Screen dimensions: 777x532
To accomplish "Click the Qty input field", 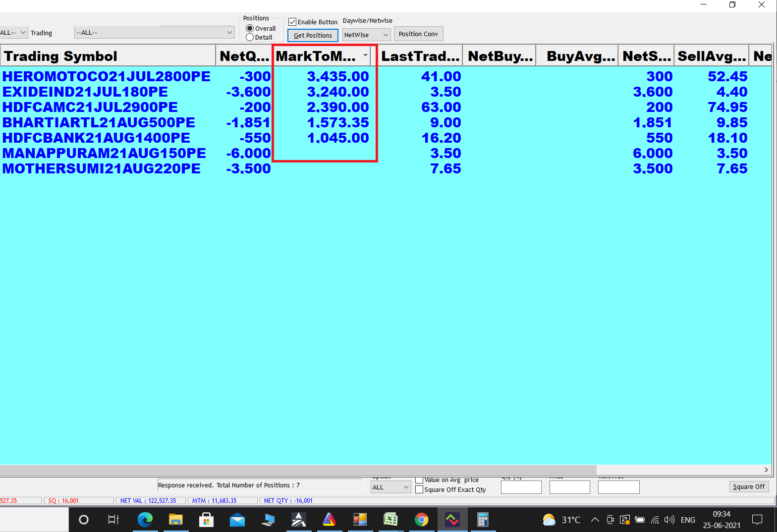I will click(521, 487).
